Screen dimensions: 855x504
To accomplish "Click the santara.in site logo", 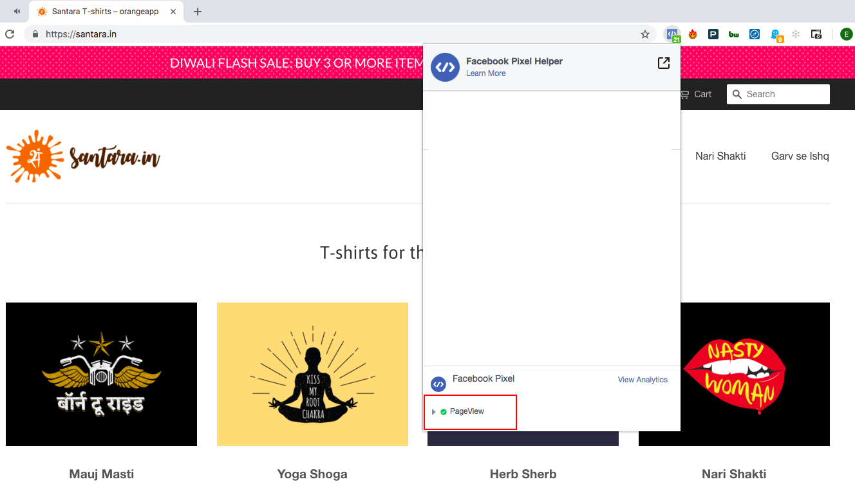I will click(x=84, y=156).
